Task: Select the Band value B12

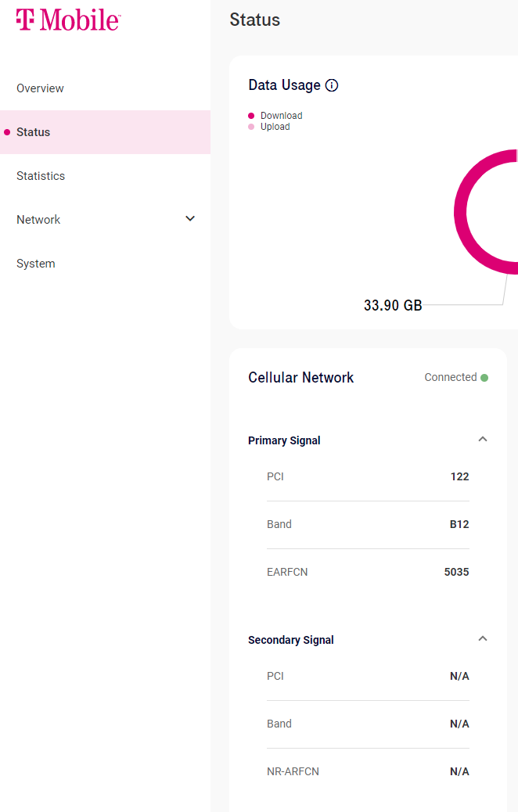Action: click(459, 525)
